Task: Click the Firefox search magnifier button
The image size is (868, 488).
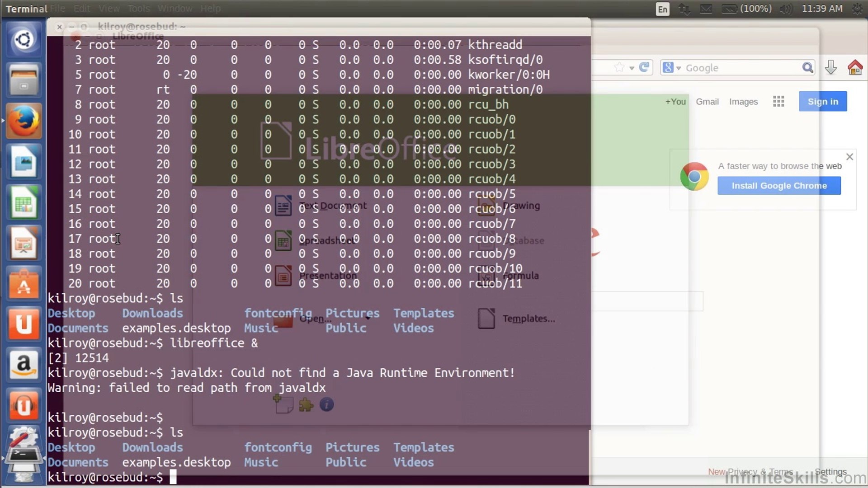Action: [807, 68]
